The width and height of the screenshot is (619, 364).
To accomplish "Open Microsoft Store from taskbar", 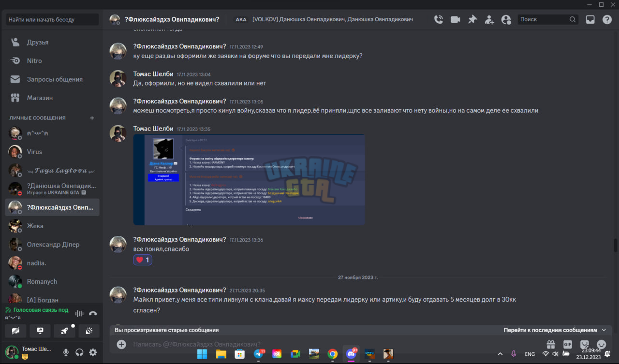I will click(x=239, y=354).
